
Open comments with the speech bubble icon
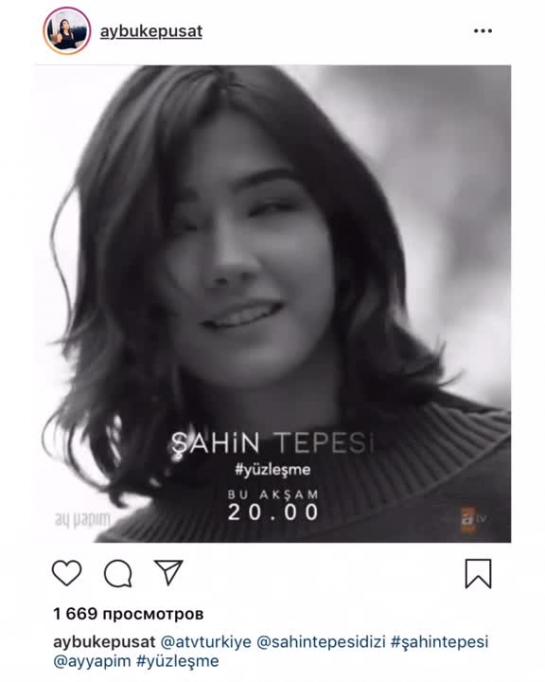click(118, 574)
